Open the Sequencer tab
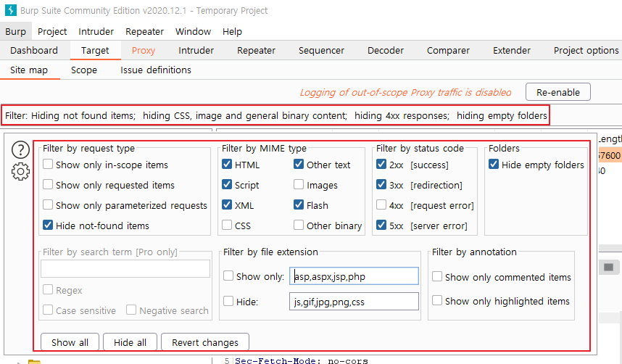This screenshot has height=364, width=622. click(x=321, y=51)
